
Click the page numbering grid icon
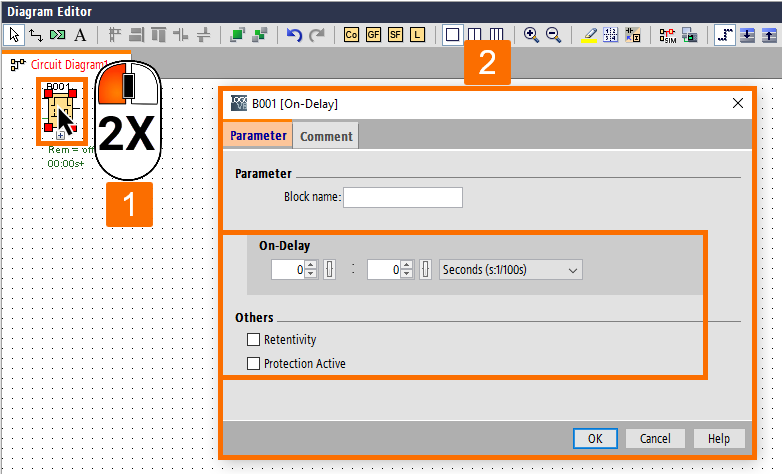click(610, 35)
